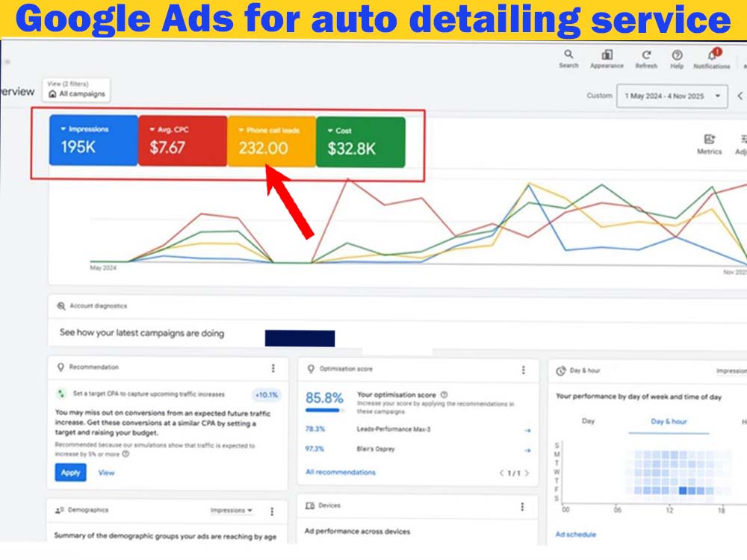Open Leads-Performance Max-3 campaign arrow
747x560 pixels.
527,431
